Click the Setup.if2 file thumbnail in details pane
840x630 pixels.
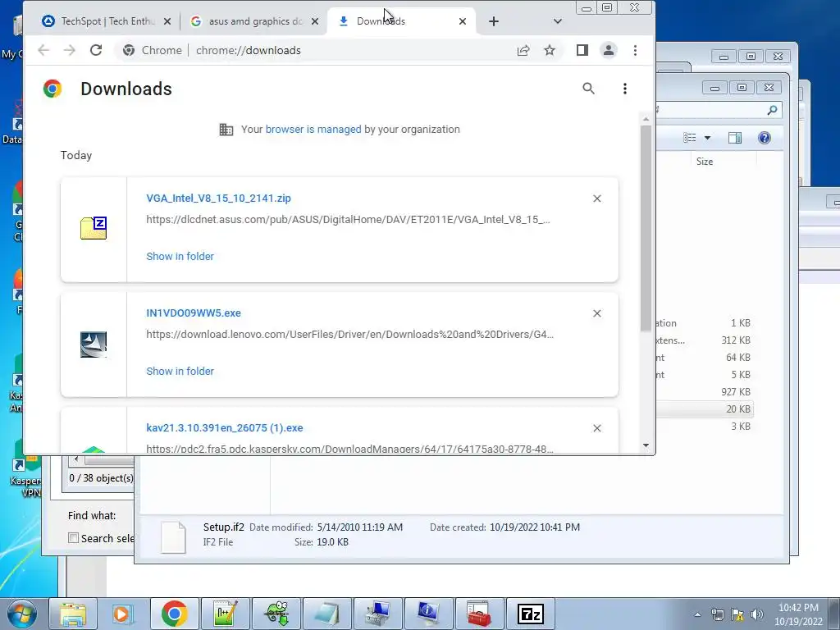click(174, 536)
